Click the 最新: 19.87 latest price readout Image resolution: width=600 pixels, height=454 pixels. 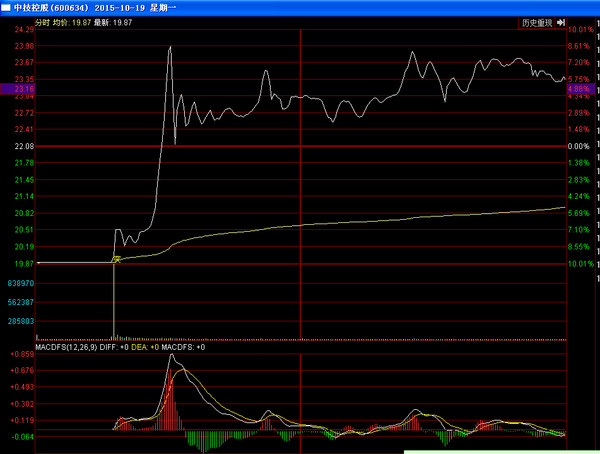click(x=118, y=20)
